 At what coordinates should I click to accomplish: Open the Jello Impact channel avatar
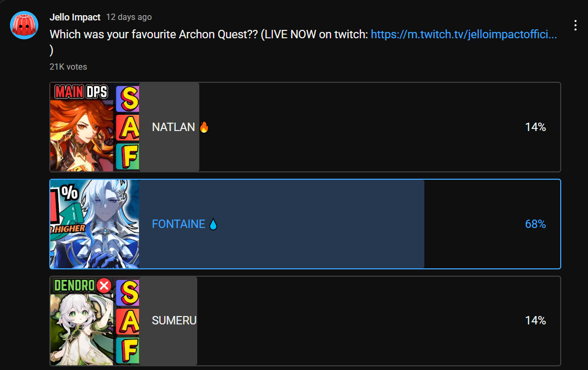tap(24, 25)
